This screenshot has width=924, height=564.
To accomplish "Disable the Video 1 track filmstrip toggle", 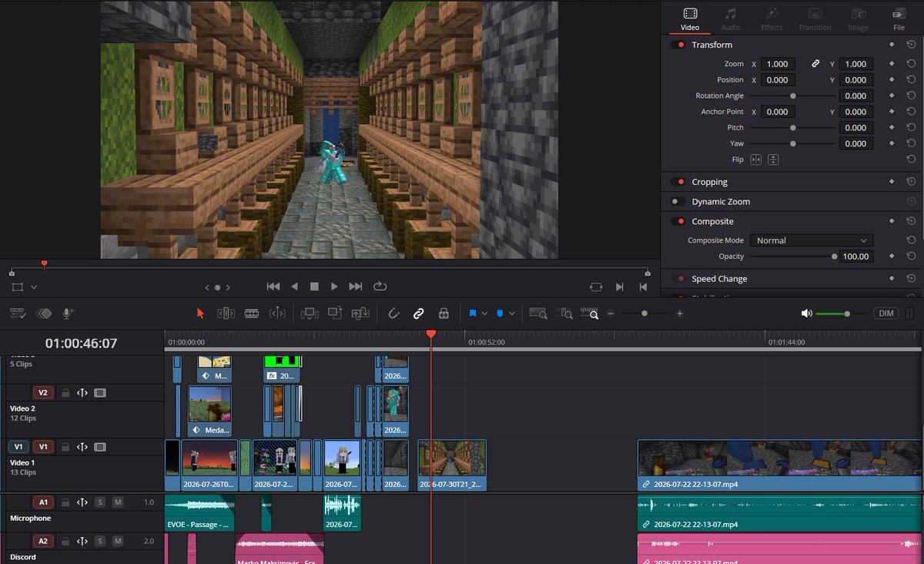I will [100, 446].
